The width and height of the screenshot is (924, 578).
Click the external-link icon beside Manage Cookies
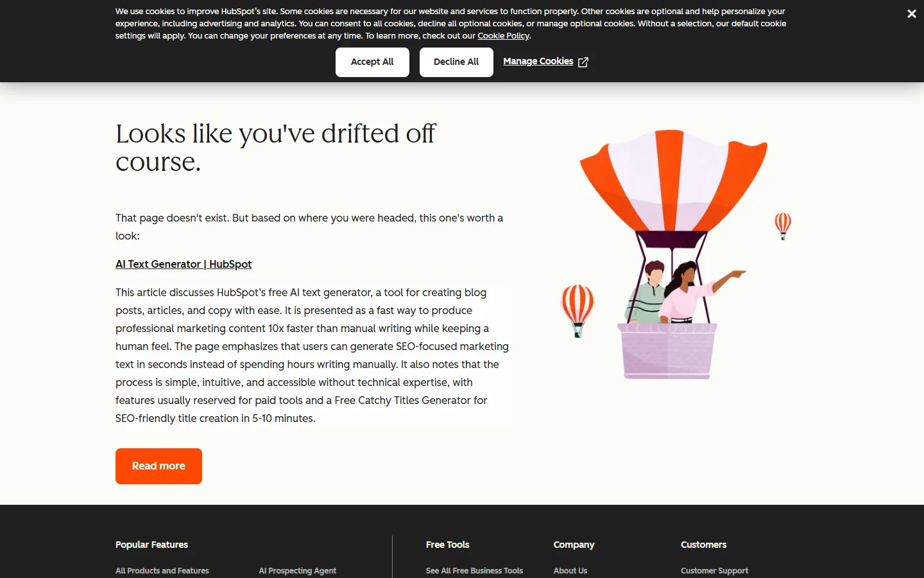[583, 62]
